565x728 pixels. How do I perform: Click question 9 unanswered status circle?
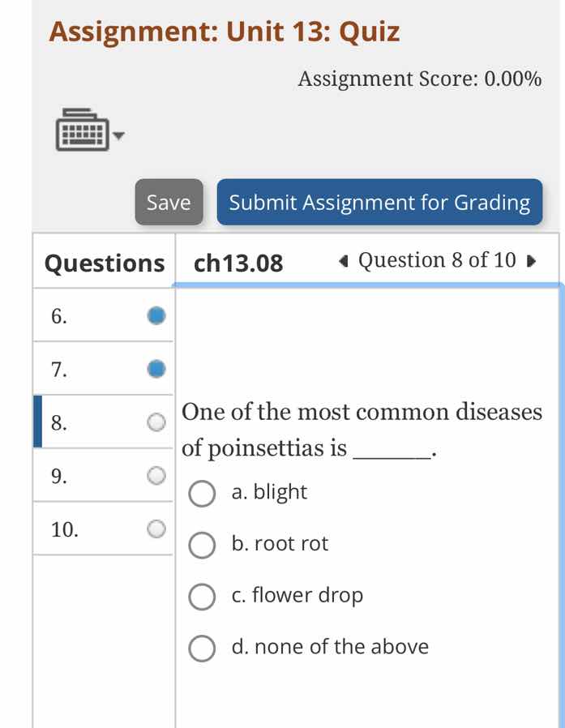156,475
